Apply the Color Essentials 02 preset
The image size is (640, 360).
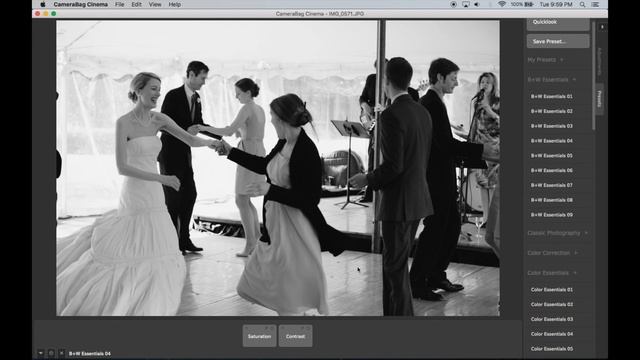coord(551,304)
